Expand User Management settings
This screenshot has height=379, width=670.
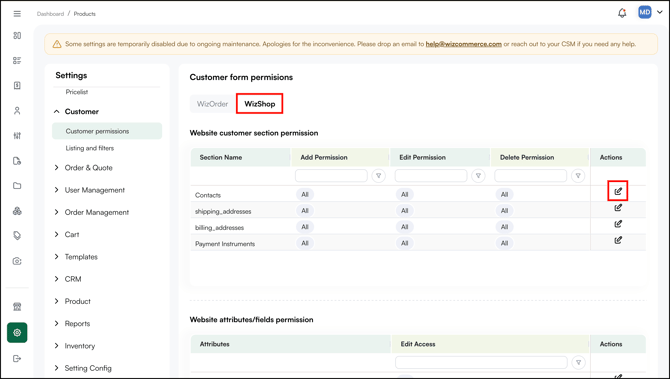tap(56, 190)
